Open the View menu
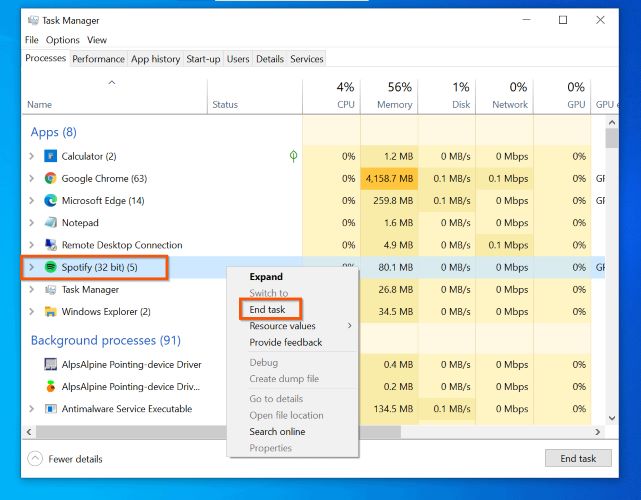The height and width of the screenshot is (500, 641). [x=97, y=40]
